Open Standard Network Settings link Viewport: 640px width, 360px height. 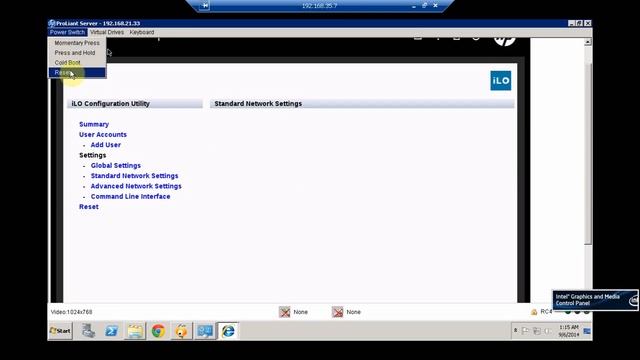tap(134, 176)
